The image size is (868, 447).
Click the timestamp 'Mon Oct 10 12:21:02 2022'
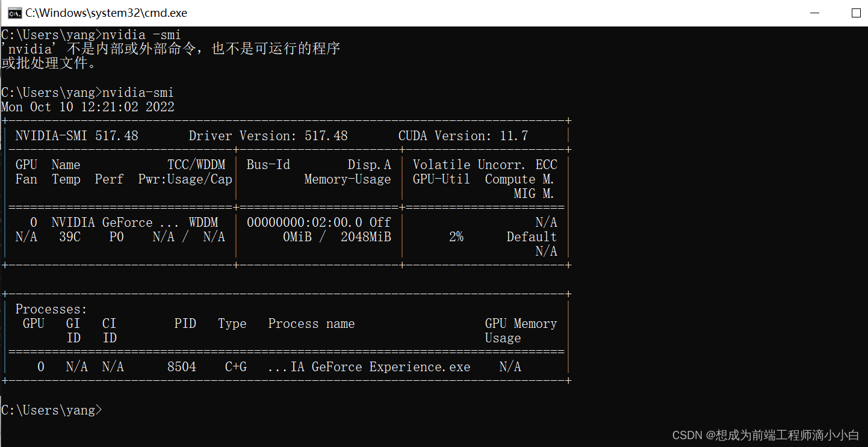[x=88, y=107]
